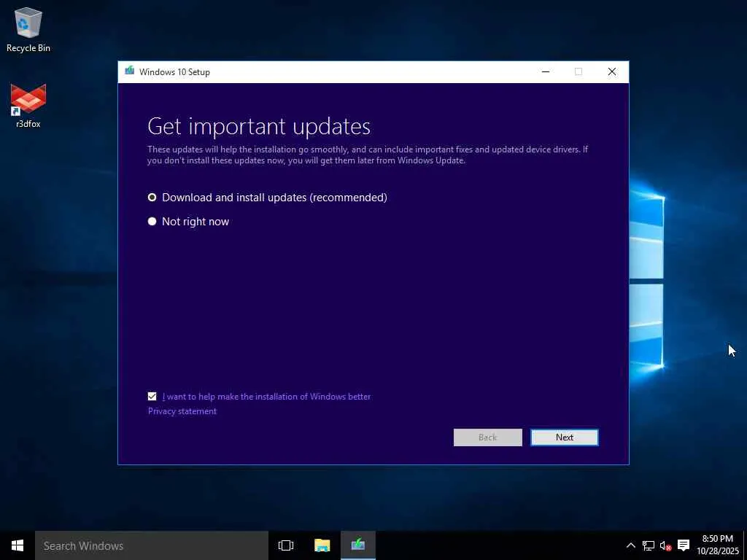Open the Windows Start menu

point(18,545)
